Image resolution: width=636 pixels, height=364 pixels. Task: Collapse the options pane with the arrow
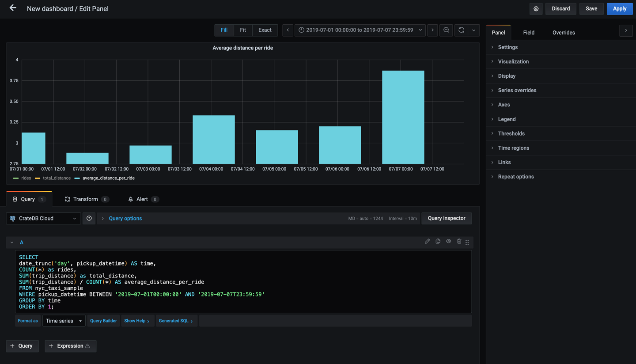626,30
